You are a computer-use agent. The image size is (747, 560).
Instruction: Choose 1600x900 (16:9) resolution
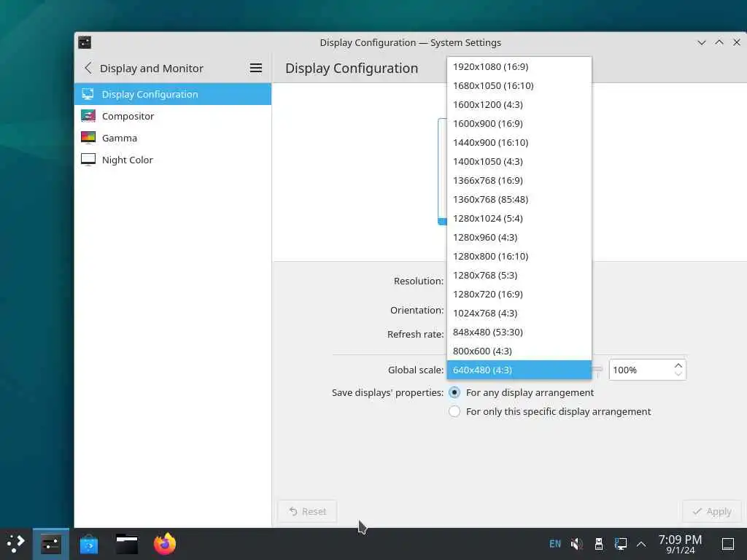[x=519, y=124]
